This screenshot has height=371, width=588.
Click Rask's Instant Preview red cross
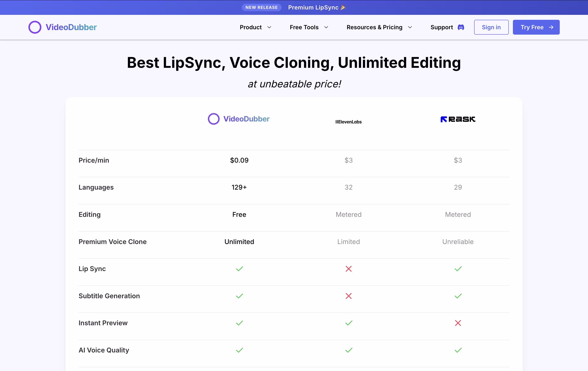pyautogui.click(x=458, y=323)
